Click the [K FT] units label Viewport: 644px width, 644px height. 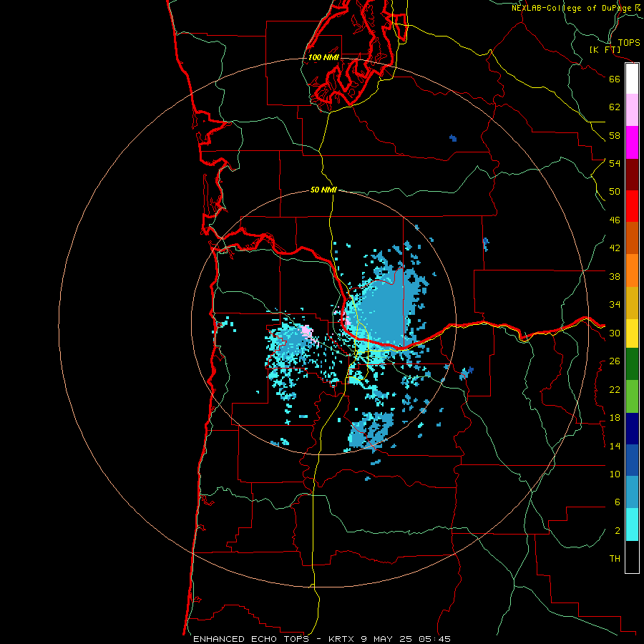(605, 49)
